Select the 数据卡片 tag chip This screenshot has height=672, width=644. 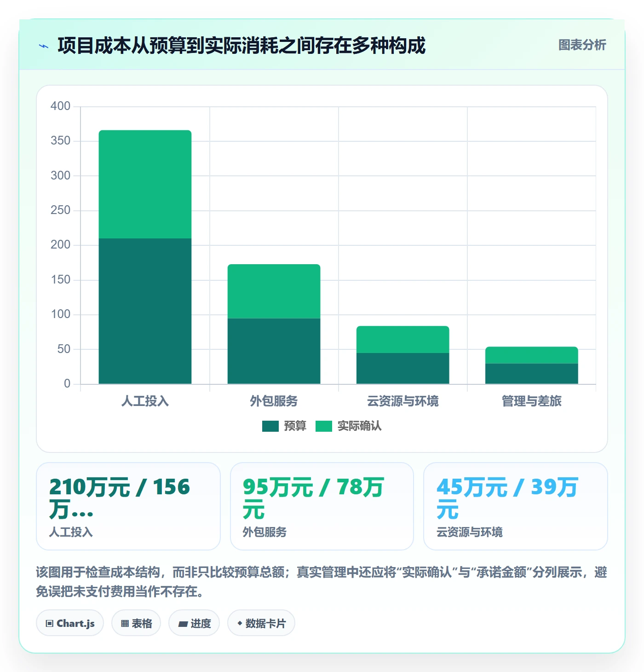click(261, 623)
